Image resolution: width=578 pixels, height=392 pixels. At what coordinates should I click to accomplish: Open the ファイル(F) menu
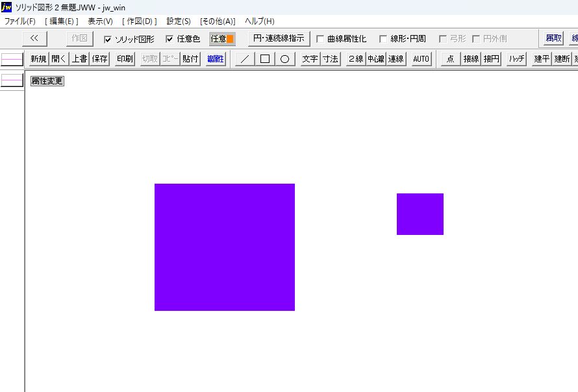pos(20,21)
